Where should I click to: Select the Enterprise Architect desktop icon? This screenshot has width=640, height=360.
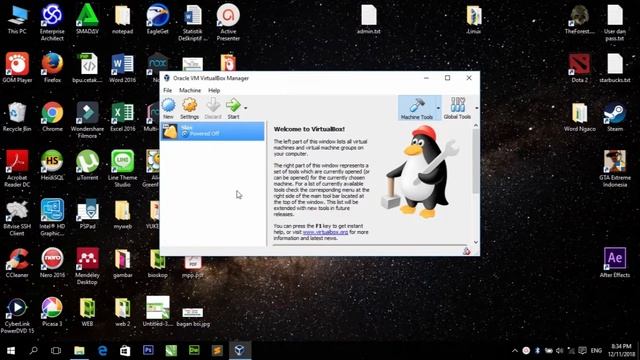pyautogui.click(x=52, y=22)
